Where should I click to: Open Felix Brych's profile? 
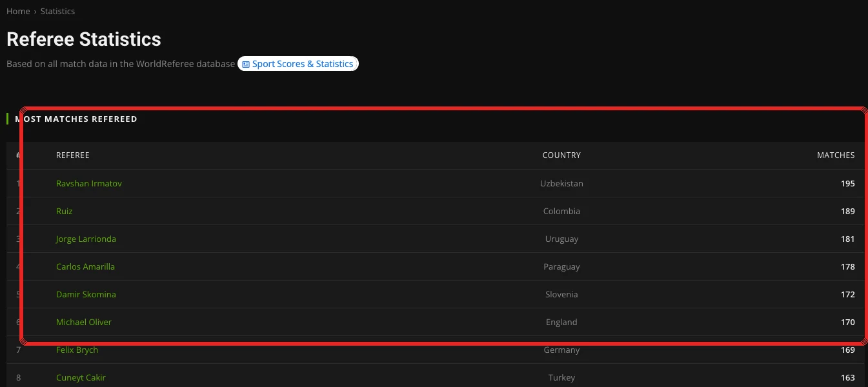point(77,350)
